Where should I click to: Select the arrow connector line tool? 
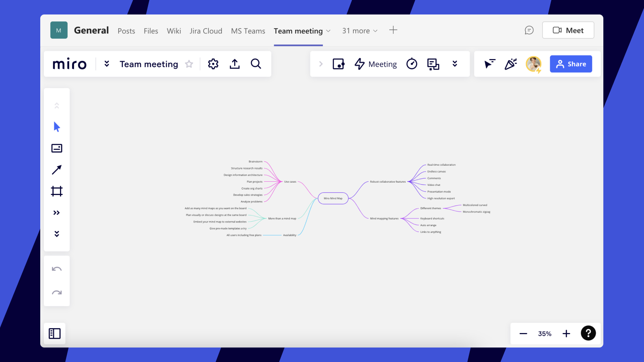(57, 170)
